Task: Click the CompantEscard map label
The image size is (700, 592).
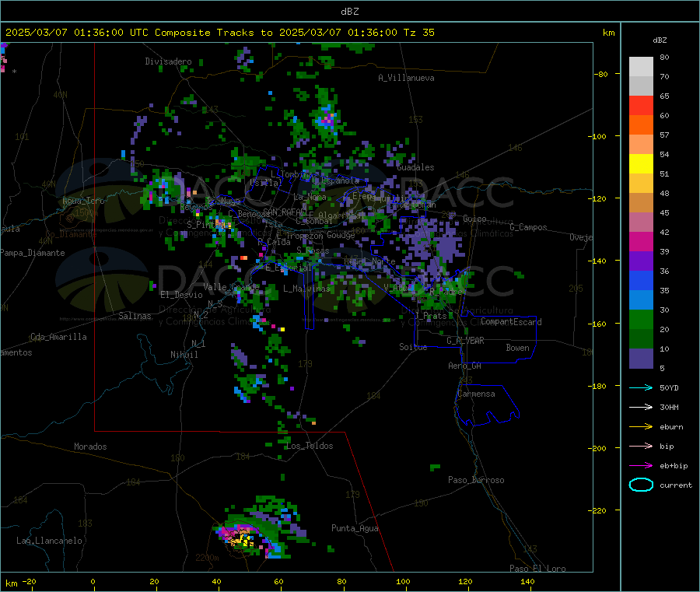Action: [511, 322]
